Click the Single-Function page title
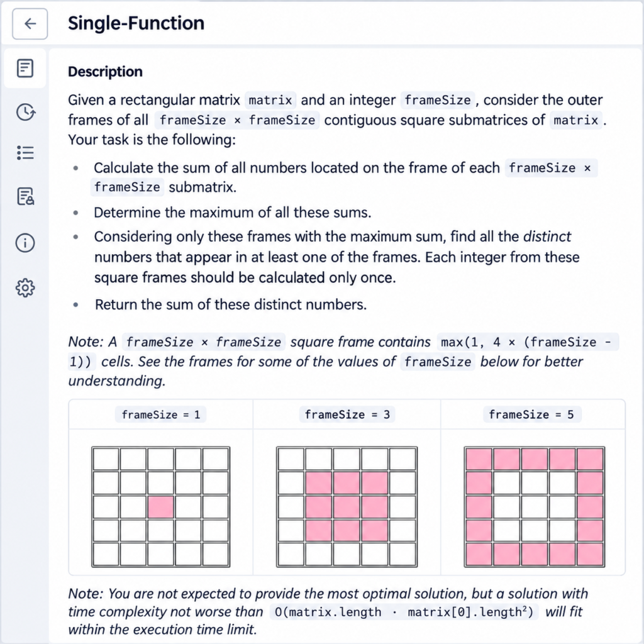 tap(136, 23)
